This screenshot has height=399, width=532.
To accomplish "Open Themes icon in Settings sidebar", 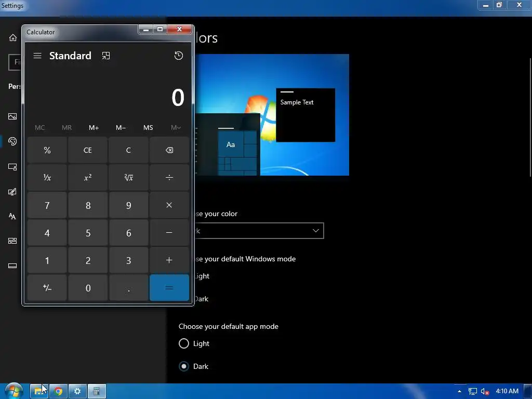I will (12, 192).
